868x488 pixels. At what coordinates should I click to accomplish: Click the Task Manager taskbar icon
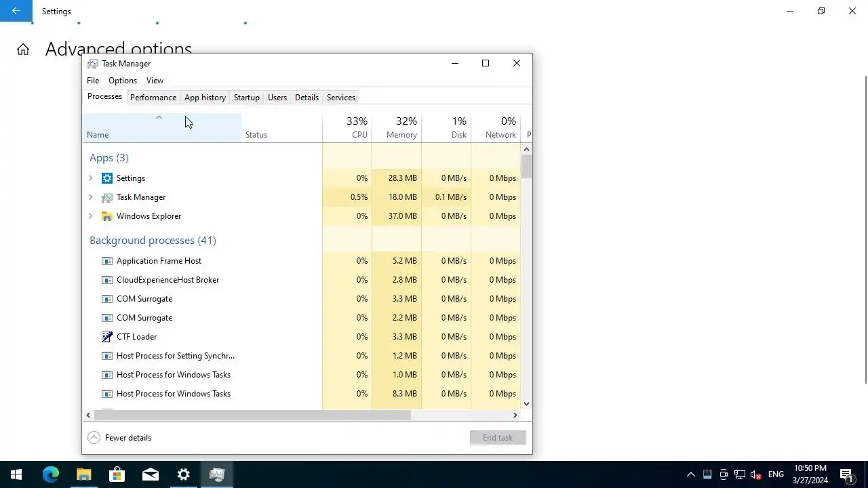point(217,474)
